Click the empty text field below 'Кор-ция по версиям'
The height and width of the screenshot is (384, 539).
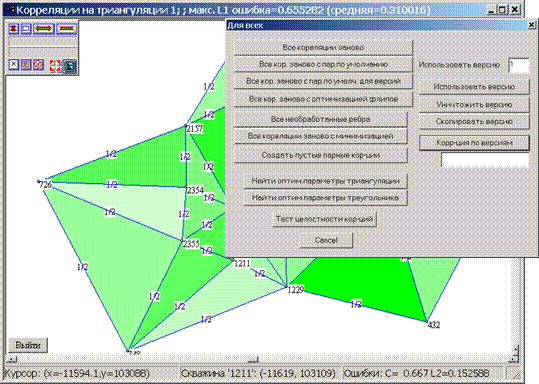point(485,160)
